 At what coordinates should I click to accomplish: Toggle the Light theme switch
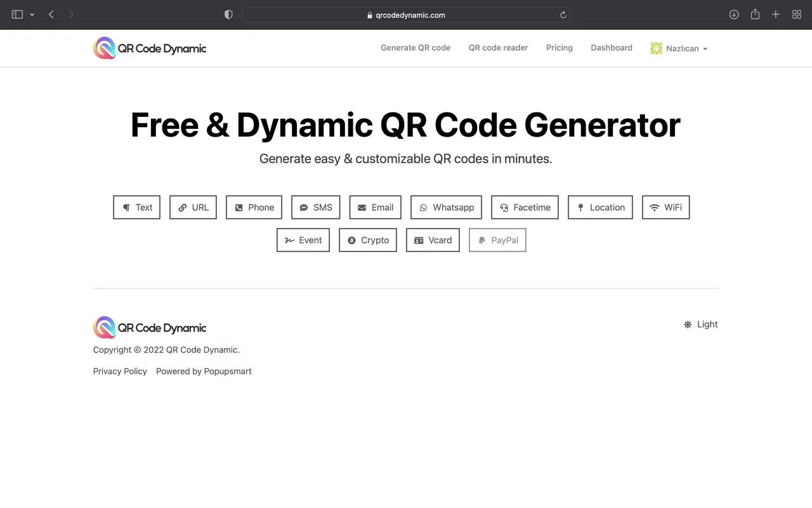700,324
